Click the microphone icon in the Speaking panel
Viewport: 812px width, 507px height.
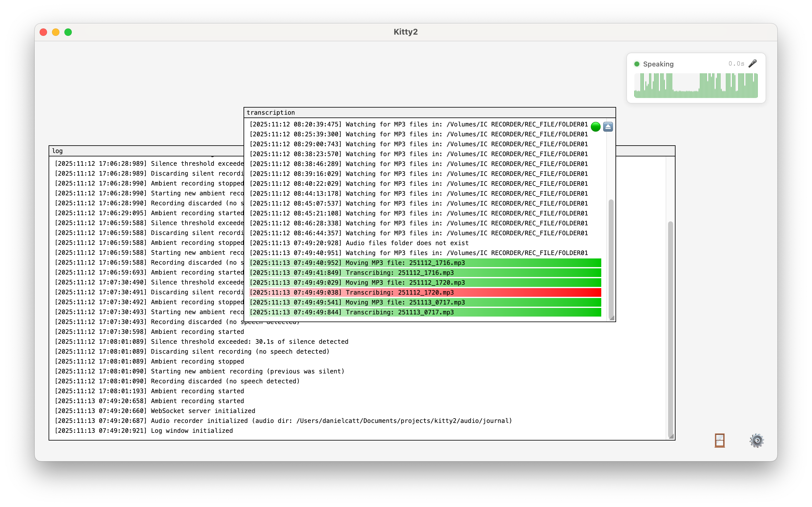pos(753,63)
